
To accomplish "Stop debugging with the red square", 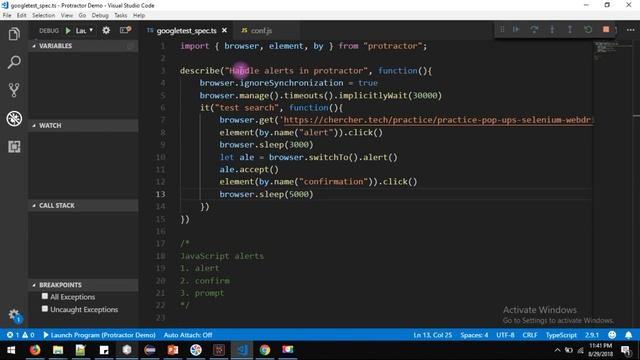I will pos(606,29).
